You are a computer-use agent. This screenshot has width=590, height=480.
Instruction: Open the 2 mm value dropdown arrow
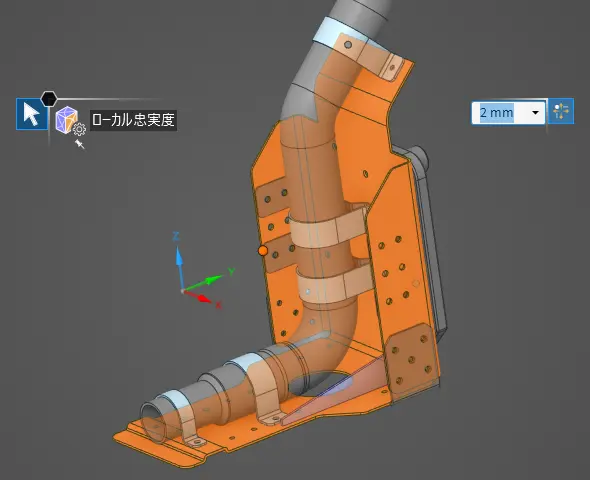pyautogui.click(x=535, y=112)
